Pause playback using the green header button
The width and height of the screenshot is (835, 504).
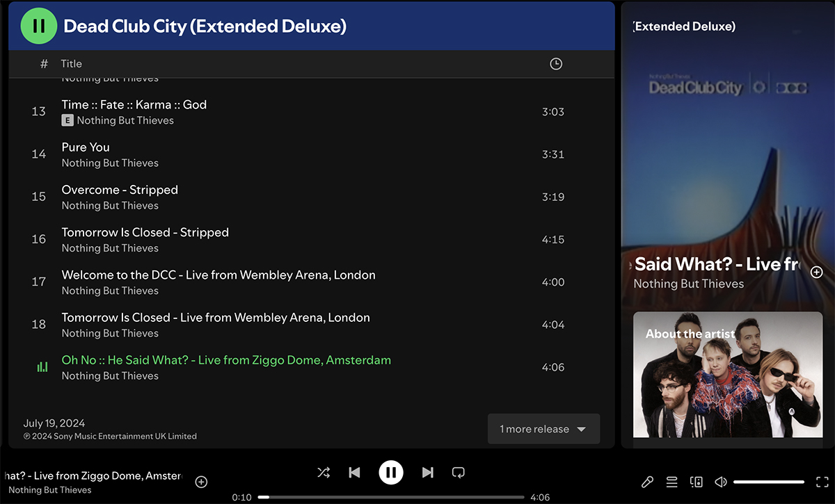pyautogui.click(x=39, y=26)
